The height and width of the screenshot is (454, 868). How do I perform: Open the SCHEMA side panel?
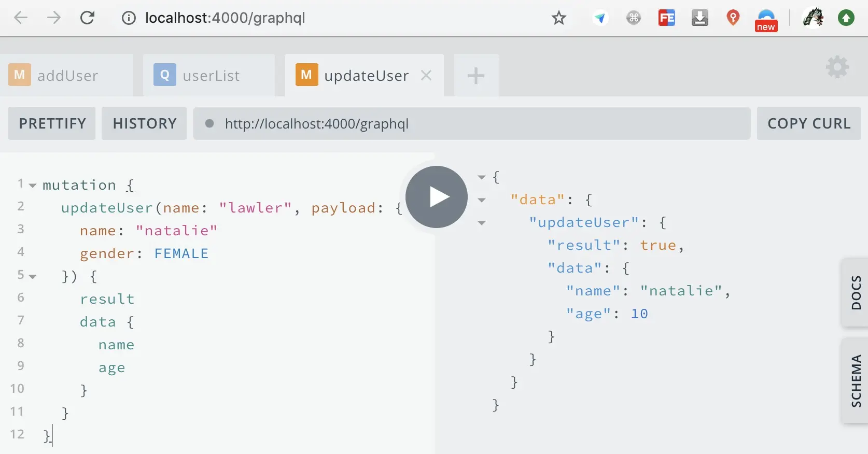point(855,380)
